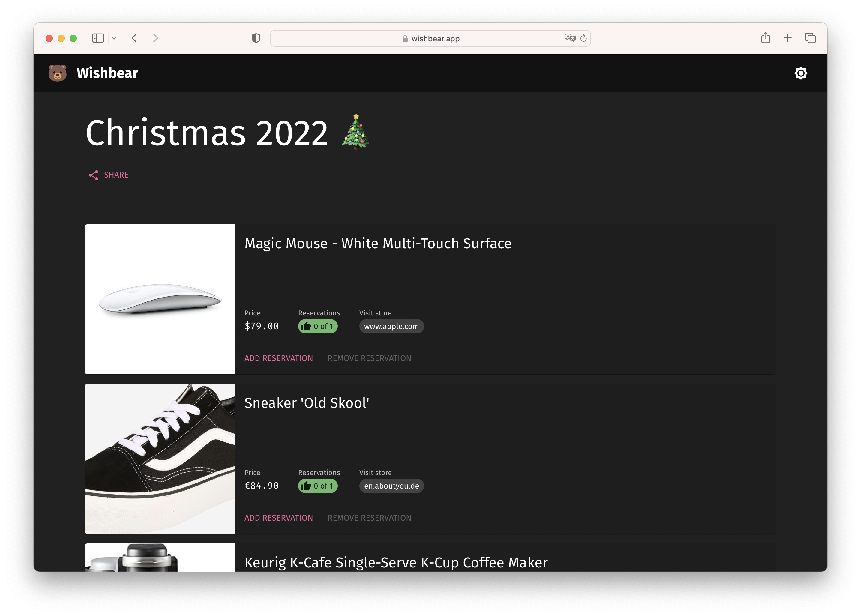Open the privacy report shield icon
Image resolution: width=861 pixels, height=616 pixels.
[256, 38]
